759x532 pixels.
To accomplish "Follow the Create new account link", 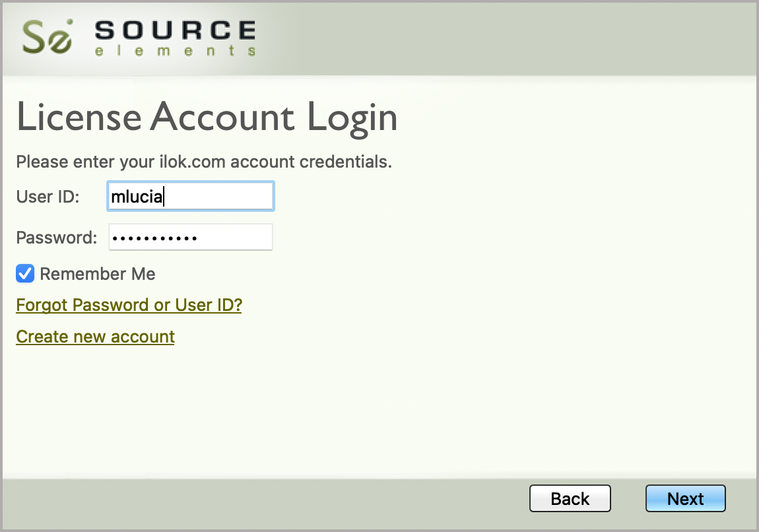I will (x=95, y=337).
